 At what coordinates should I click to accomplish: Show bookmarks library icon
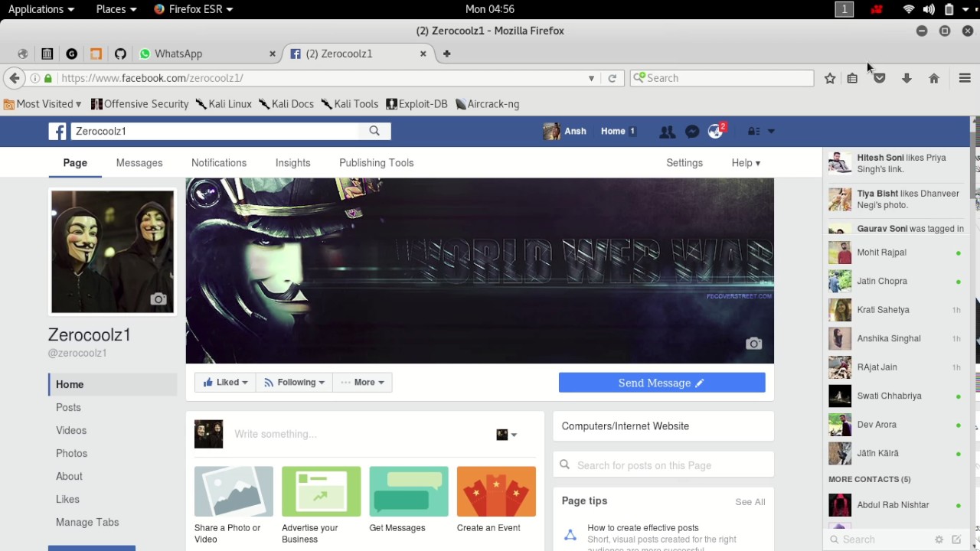[x=852, y=78]
